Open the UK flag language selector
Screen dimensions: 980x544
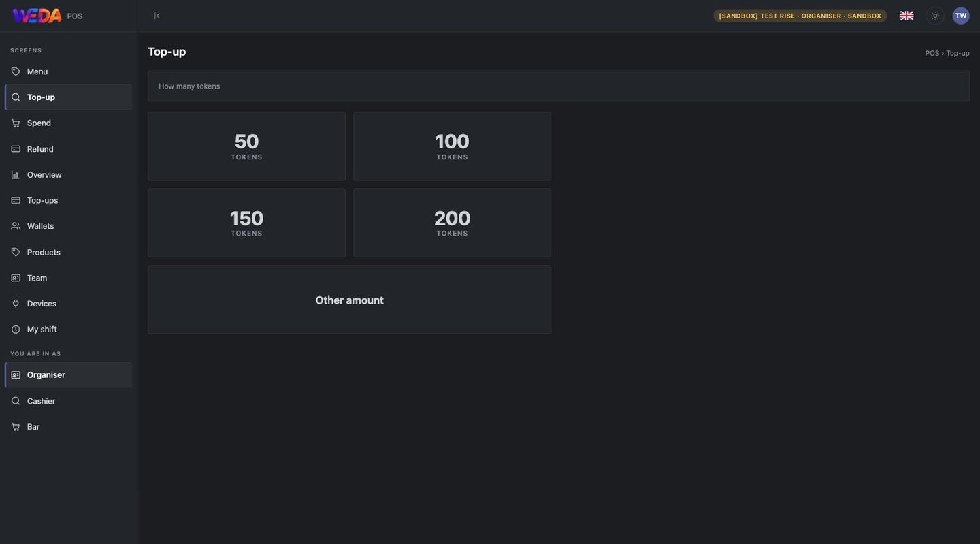[906, 16]
